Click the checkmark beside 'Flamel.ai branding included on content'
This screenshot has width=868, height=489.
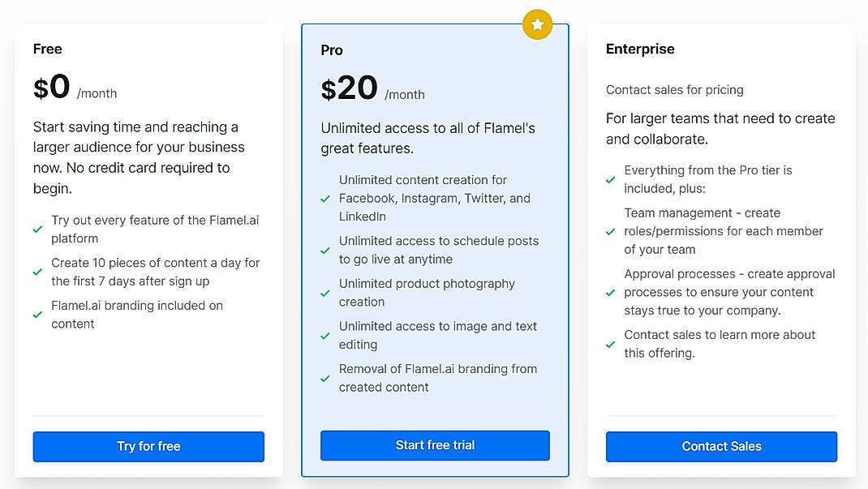coord(37,315)
